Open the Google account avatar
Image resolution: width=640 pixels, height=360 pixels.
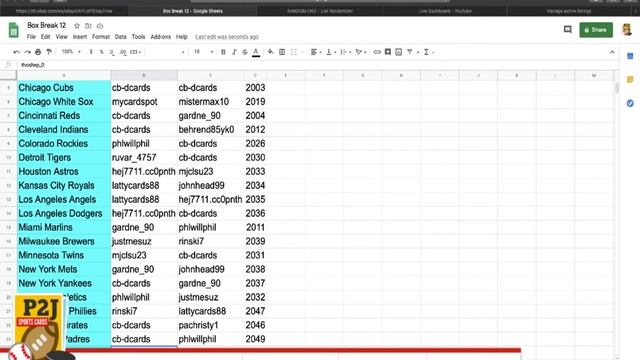[627, 29]
